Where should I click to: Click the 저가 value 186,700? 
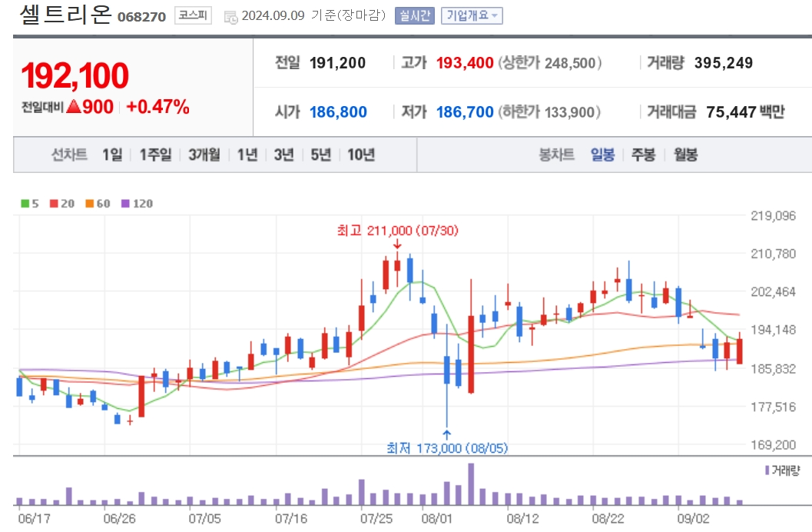click(x=465, y=112)
